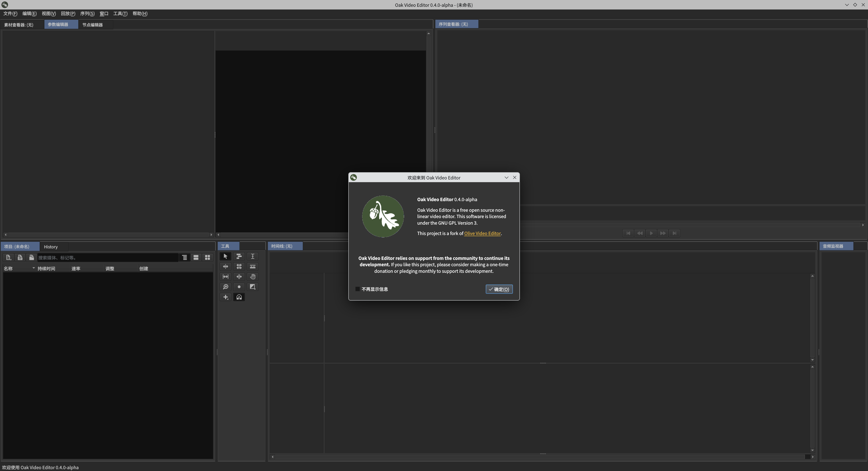Select the Hand tool
Viewport: 868px width, 471px height.
tap(252, 277)
